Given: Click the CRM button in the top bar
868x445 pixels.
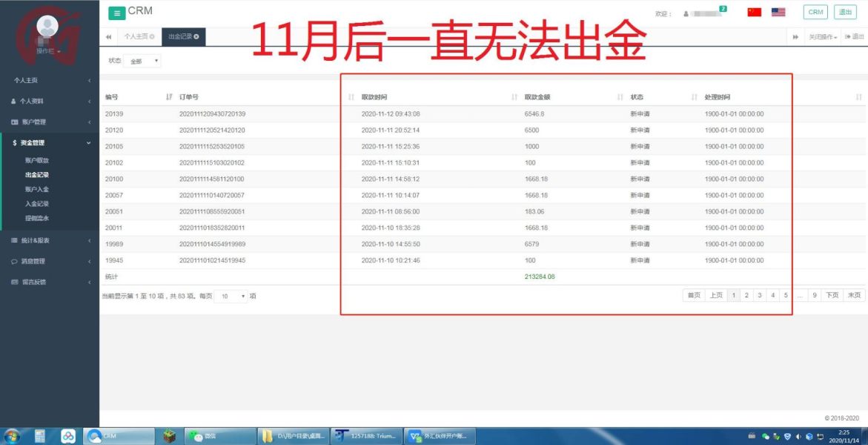Looking at the screenshot, I should click(x=815, y=12).
